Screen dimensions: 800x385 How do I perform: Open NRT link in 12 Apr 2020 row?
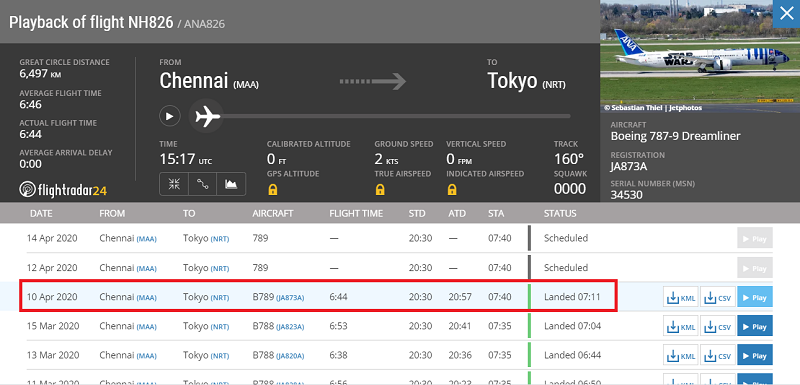(220, 269)
